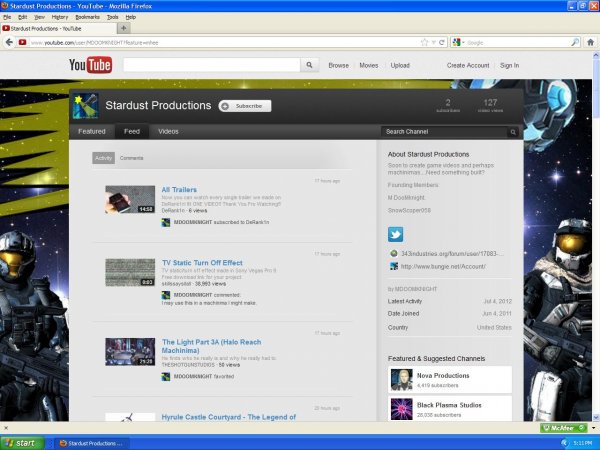Select the Comments feed filter
Screen dimensions: 600x450
click(x=132, y=158)
